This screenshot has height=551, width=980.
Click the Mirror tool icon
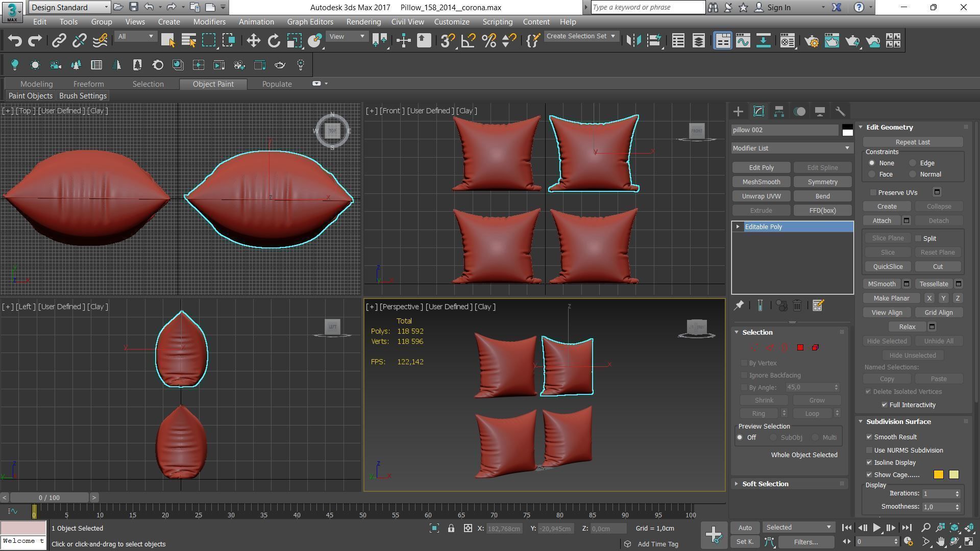(633, 41)
